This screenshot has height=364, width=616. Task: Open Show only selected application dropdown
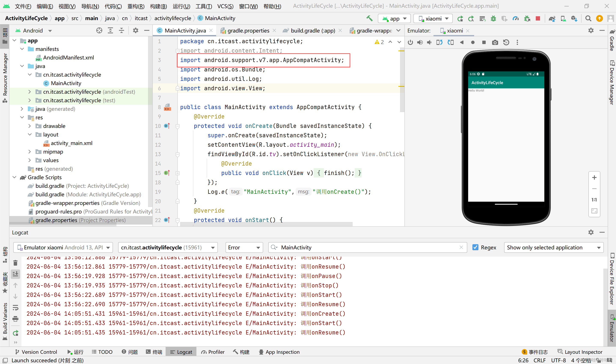point(554,247)
